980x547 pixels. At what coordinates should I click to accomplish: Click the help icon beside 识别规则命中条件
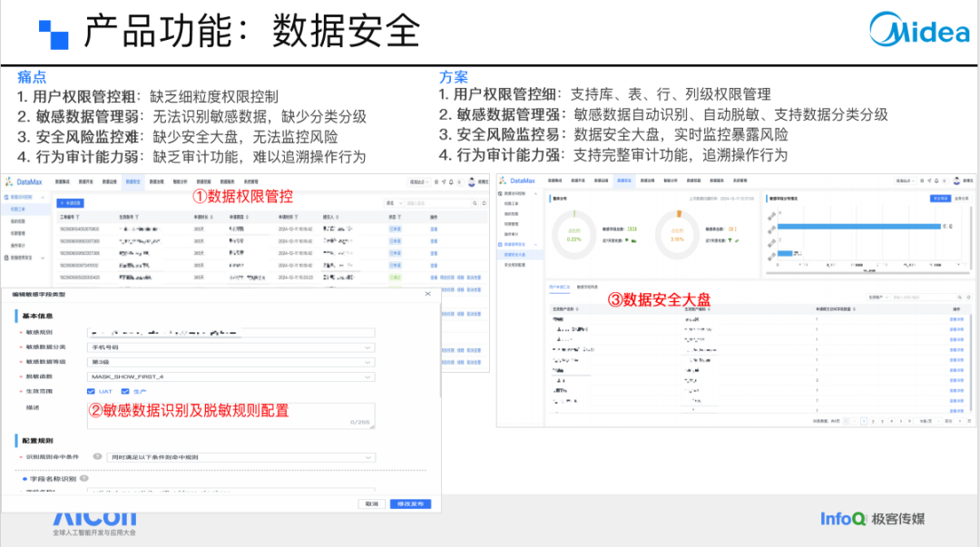point(97,457)
